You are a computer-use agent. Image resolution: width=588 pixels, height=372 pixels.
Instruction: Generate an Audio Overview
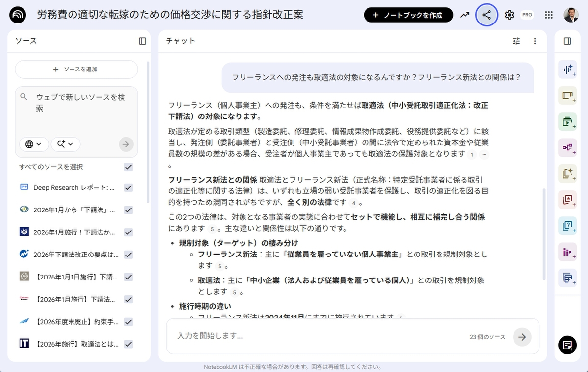coord(567,69)
